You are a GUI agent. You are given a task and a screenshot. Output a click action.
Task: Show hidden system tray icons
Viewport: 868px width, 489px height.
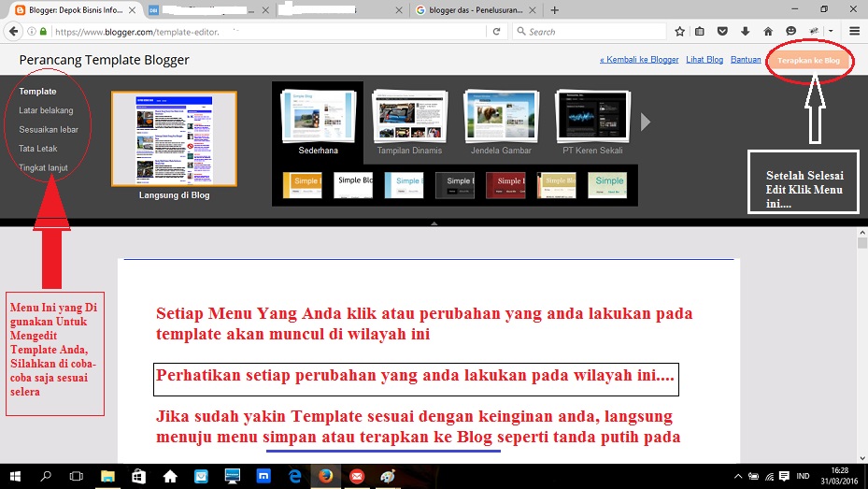[x=738, y=476]
